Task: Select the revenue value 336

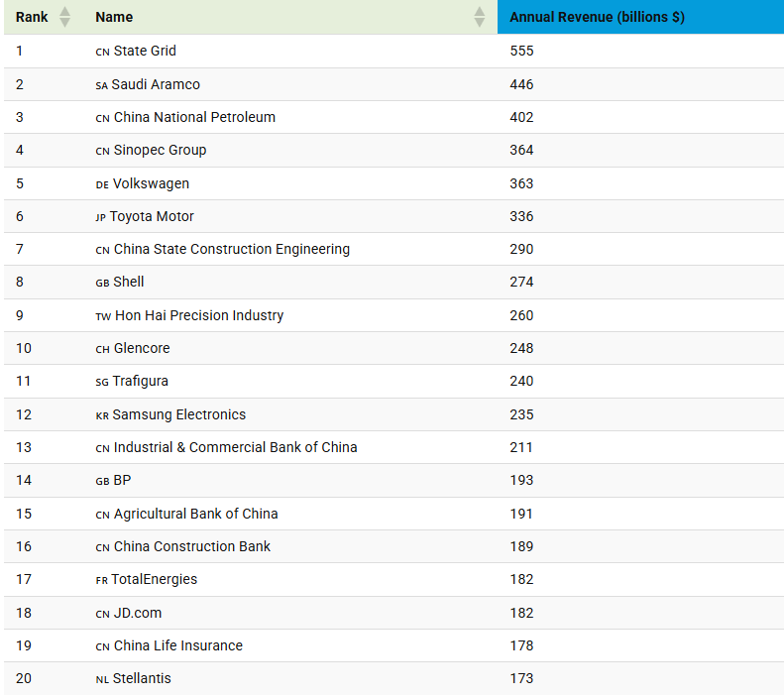Action: 521,216
